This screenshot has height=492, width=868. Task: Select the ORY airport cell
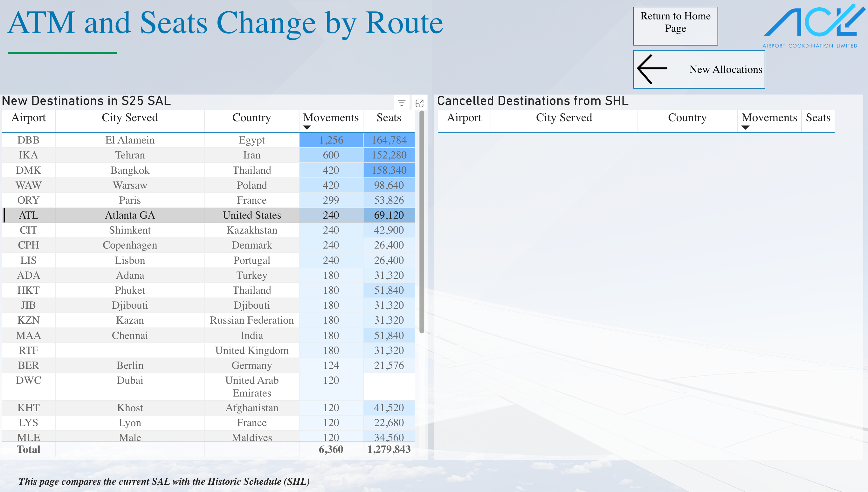[28, 200]
